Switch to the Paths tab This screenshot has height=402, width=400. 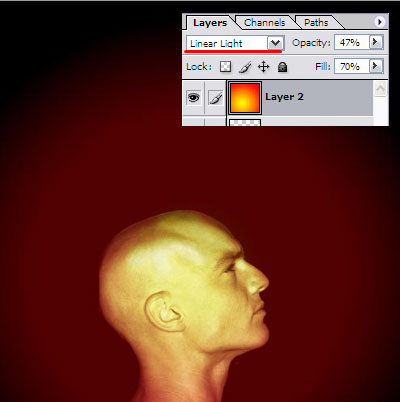pos(316,23)
